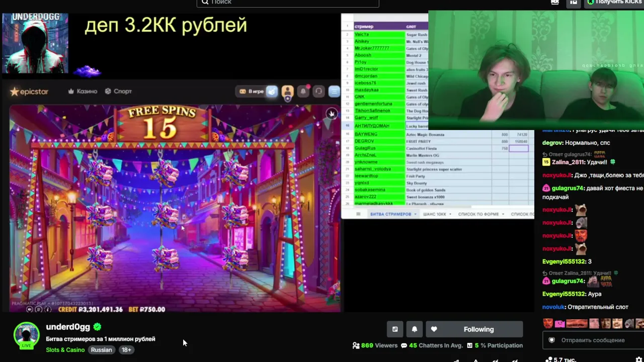
Task: Select the АНТИЛУДОМАН cell
Action: (x=379, y=126)
